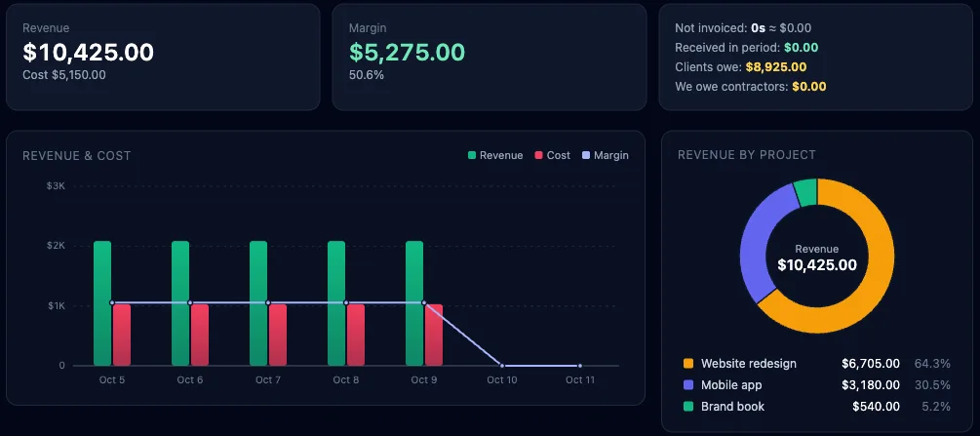The height and width of the screenshot is (436, 980).
Task: Click the Oct 6 red cost bar
Action: coord(200,336)
